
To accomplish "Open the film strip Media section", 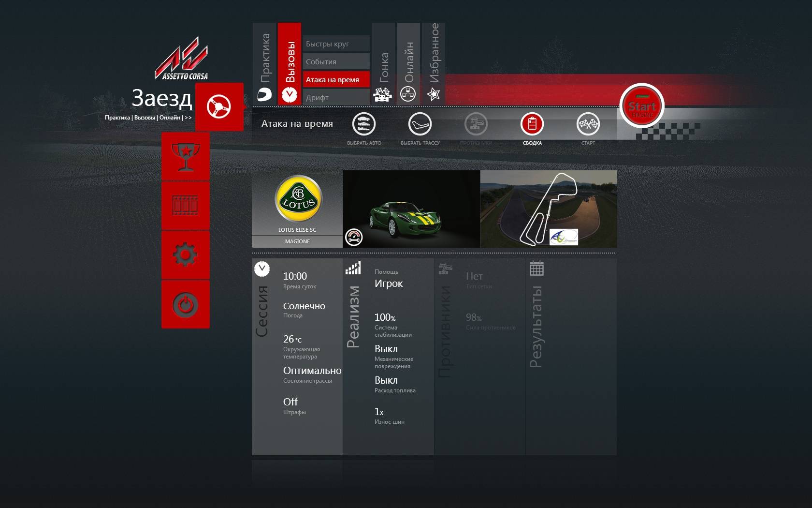I will click(x=186, y=206).
